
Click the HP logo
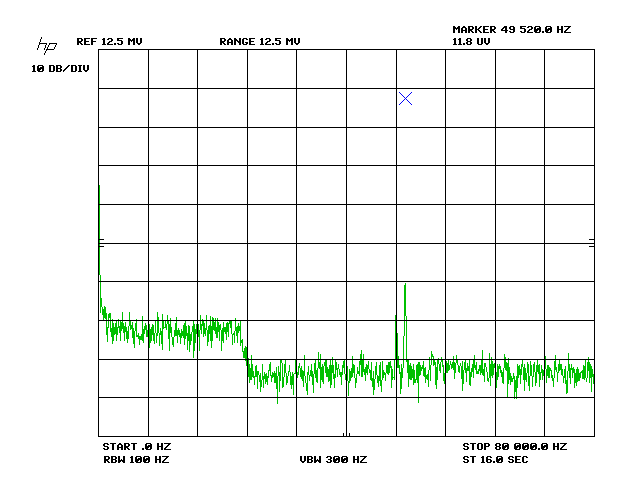point(47,45)
